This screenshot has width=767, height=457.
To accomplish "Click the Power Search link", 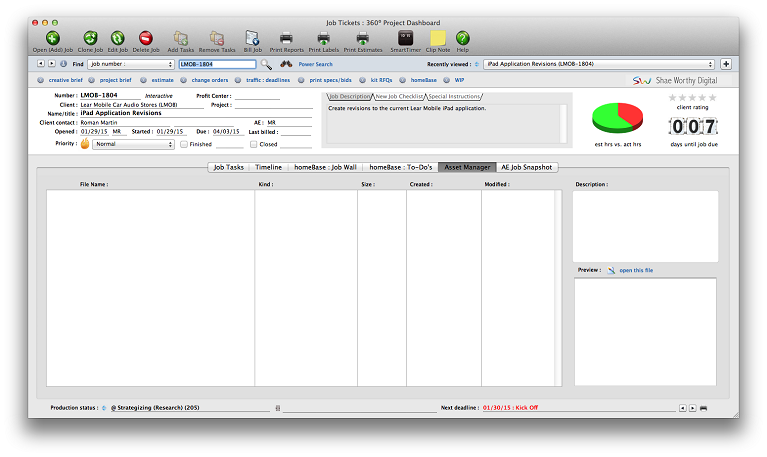I will point(316,64).
